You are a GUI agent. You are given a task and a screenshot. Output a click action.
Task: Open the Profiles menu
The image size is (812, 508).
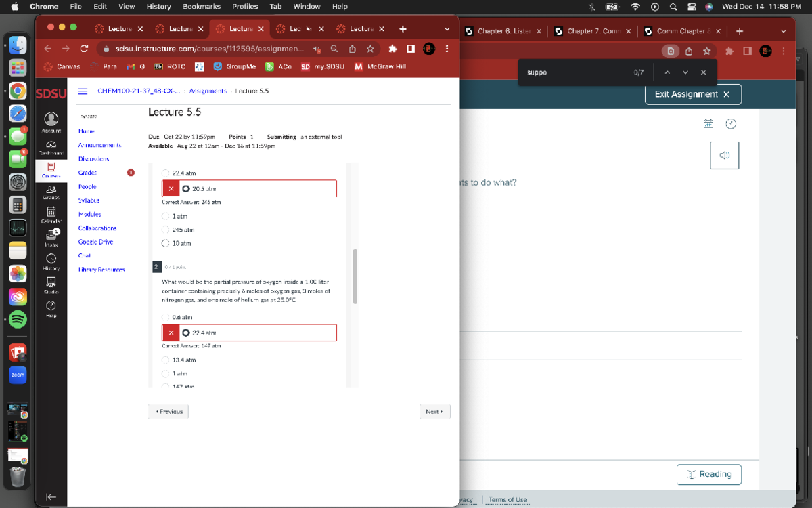tap(245, 7)
